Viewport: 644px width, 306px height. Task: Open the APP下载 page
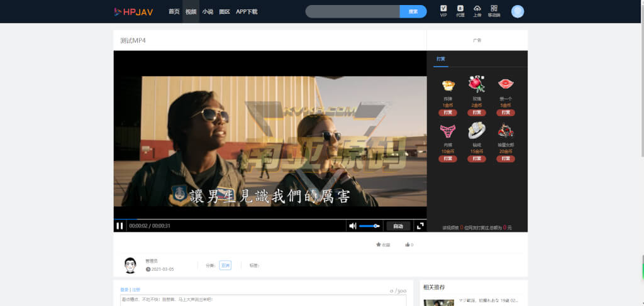tap(247, 11)
